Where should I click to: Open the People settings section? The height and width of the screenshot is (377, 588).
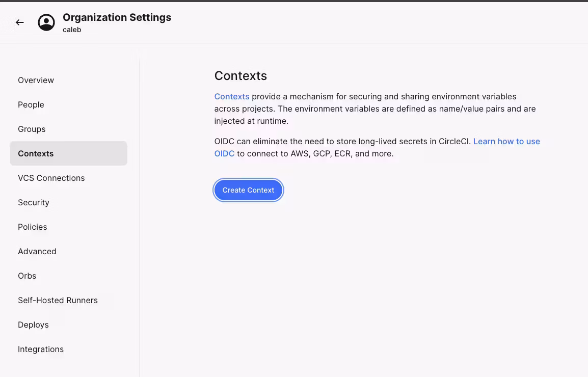point(31,104)
